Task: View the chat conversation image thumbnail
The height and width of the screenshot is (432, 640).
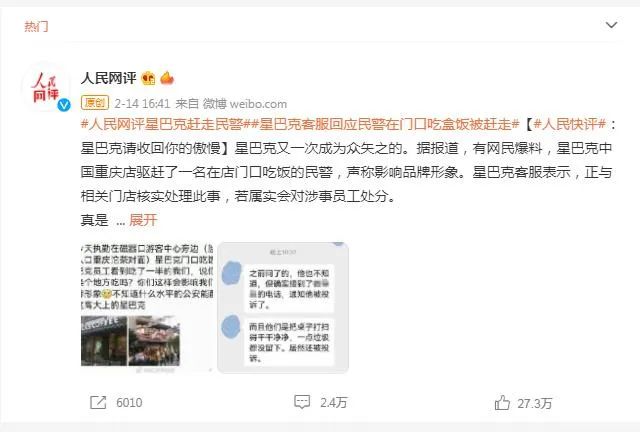Action: click(x=283, y=308)
